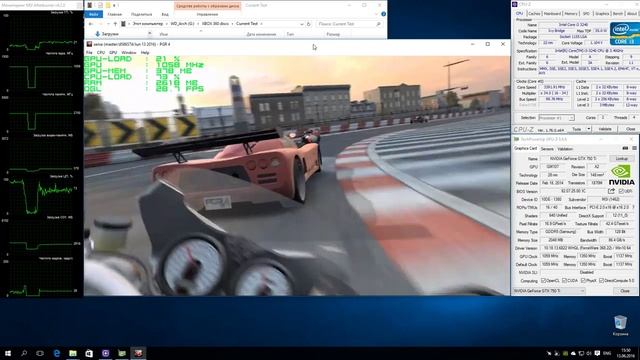
Task: Open Sensors tab in GPU-Z
Action: click(x=547, y=149)
